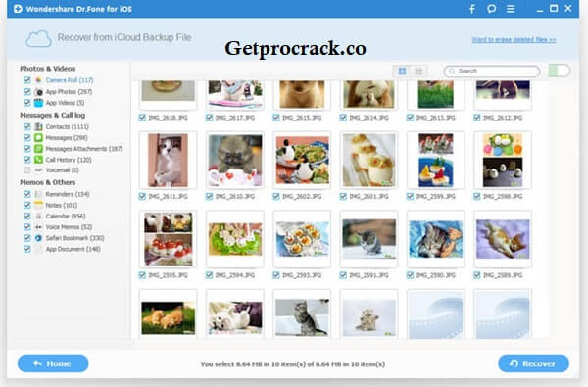Select the thumbnail IMG_2589.JPG
588x387 pixels.
[503, 239]
